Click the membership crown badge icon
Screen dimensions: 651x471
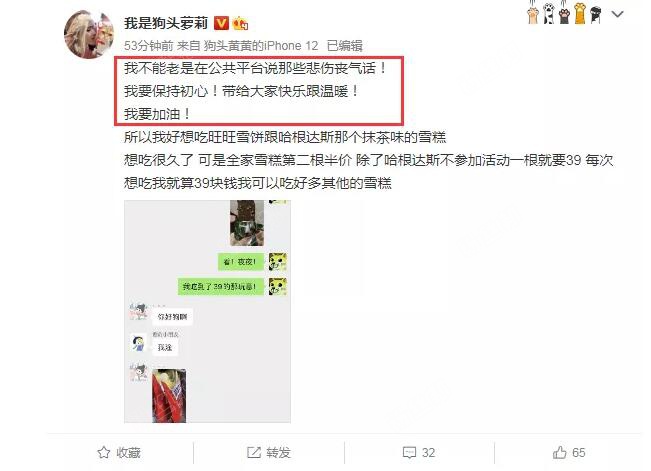pyautogui.click(x=240, y=24)
